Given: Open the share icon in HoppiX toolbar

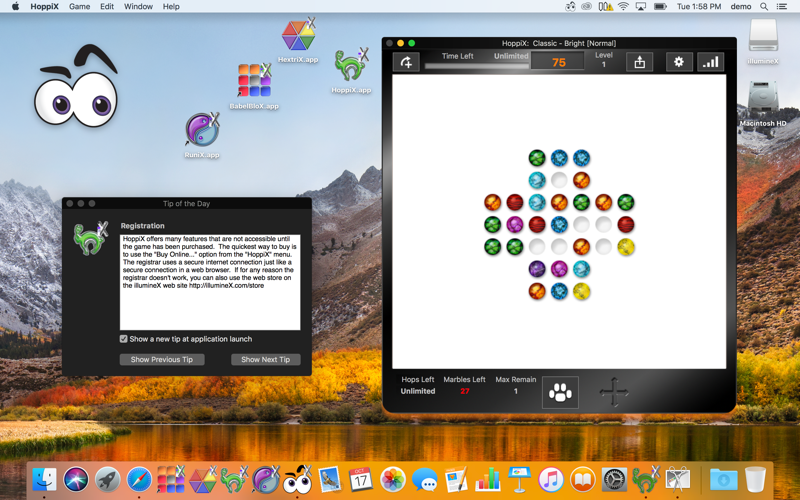Looking at the screenshot, I should [639, 62].
